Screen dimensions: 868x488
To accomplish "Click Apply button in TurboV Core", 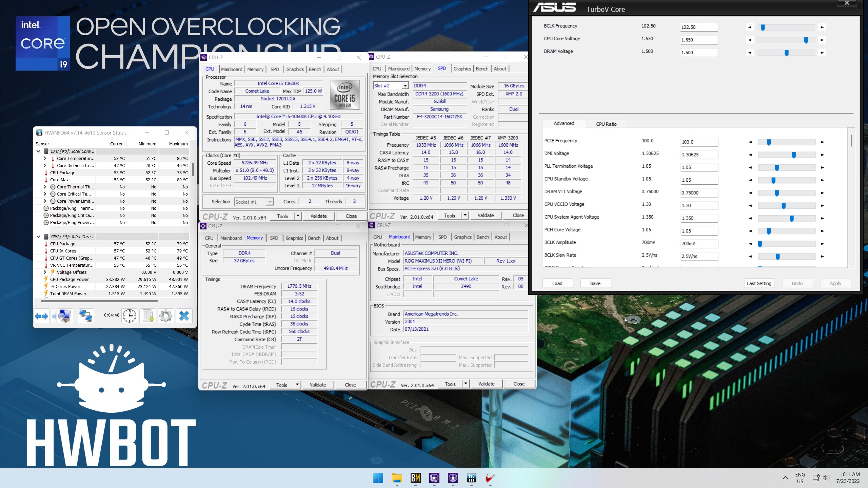I will (835, 283).
